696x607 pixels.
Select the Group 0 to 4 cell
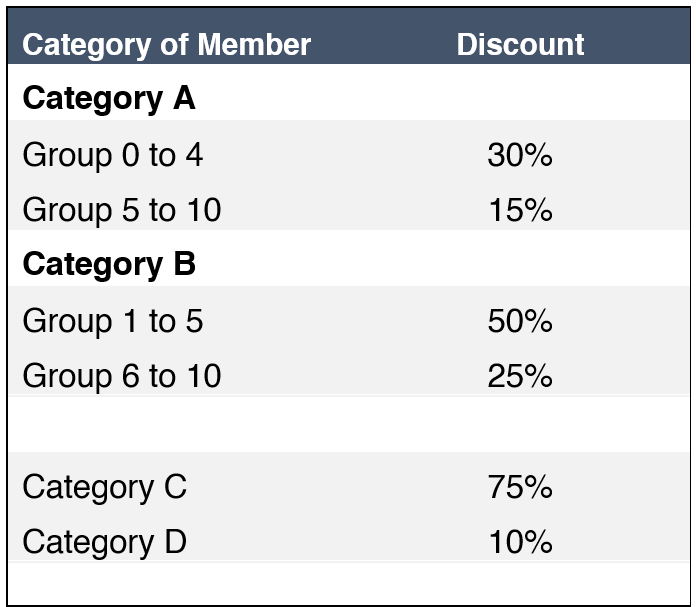click(113, 155)
